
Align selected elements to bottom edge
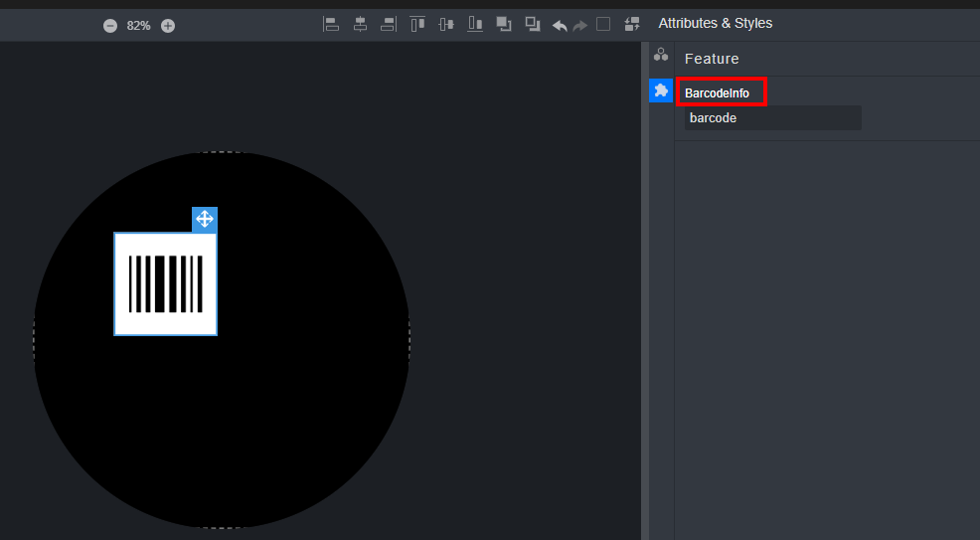coord(475,24)
